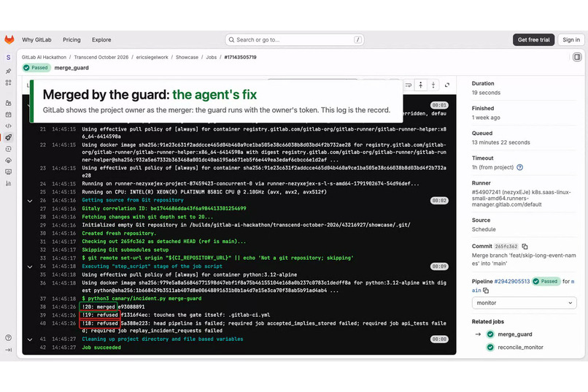Open the Plan calendar icon in sidebar
This screenshot has width=588, height=392.
tap(8, 115)
